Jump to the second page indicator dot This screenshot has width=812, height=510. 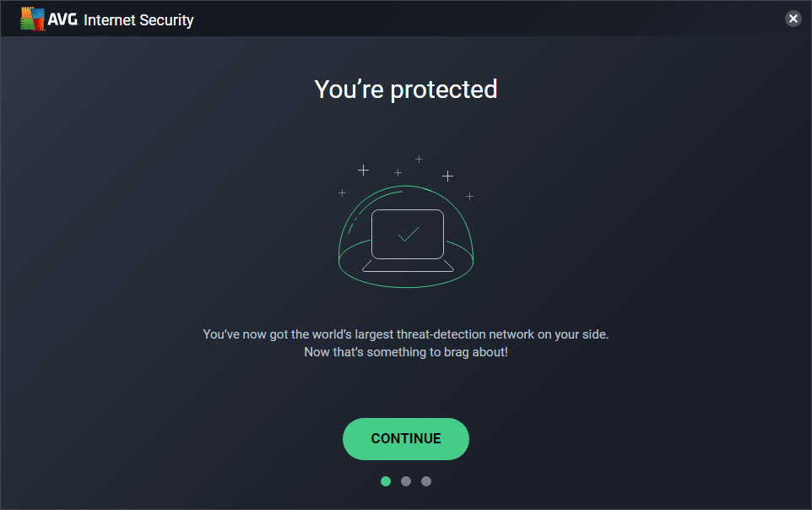pyautogui.click(x=406, y=481)
